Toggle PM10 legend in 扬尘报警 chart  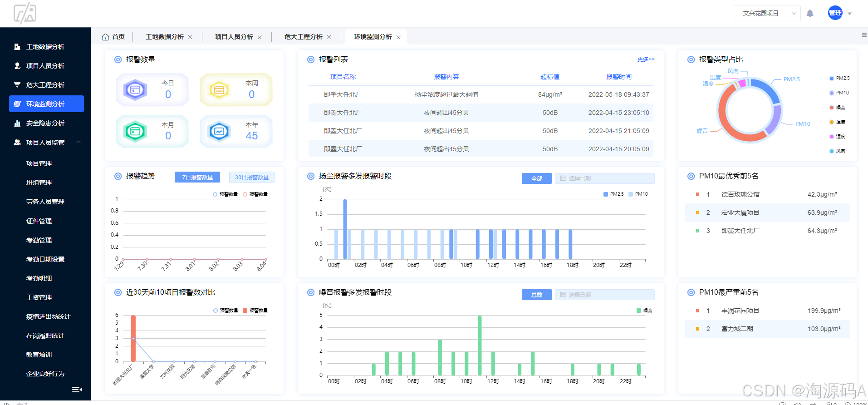click(x=638, y=194)
